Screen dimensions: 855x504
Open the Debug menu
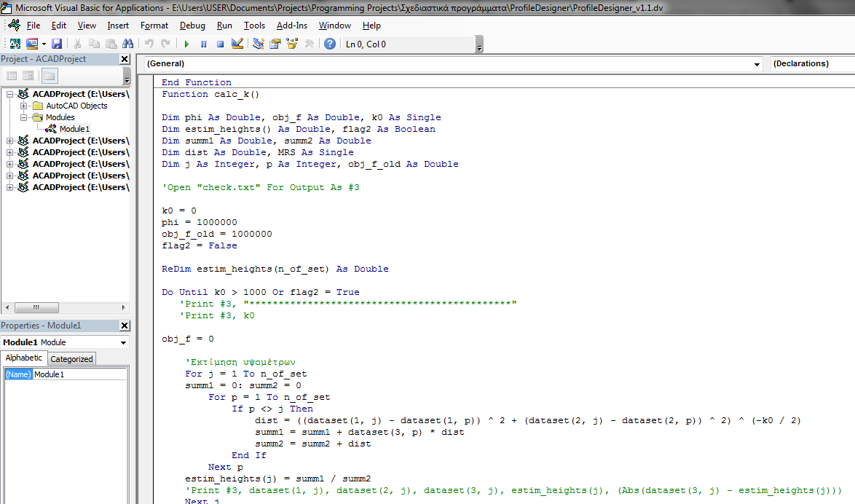point(192,25)
